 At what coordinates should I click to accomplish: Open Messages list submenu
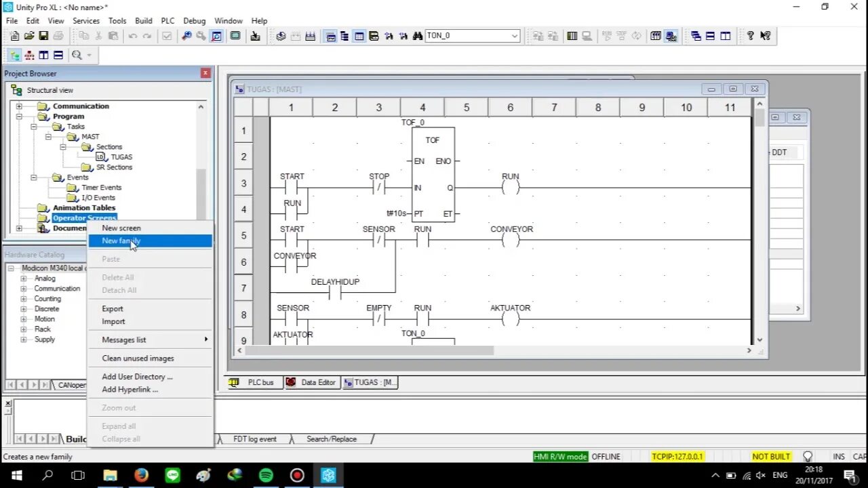tap(151, 340)
